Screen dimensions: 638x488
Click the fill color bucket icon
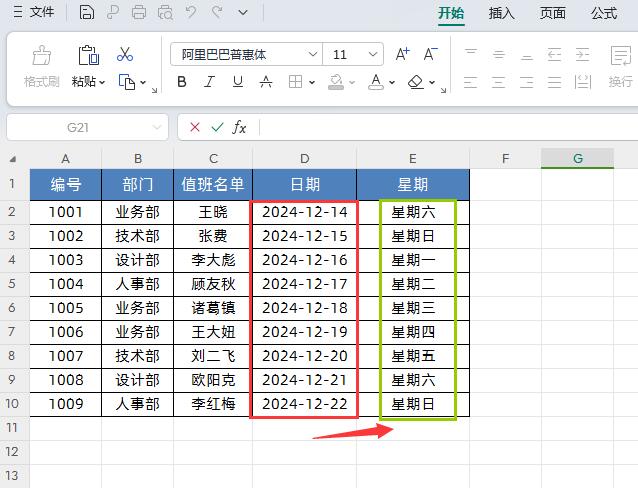click(x=336, y=82)
